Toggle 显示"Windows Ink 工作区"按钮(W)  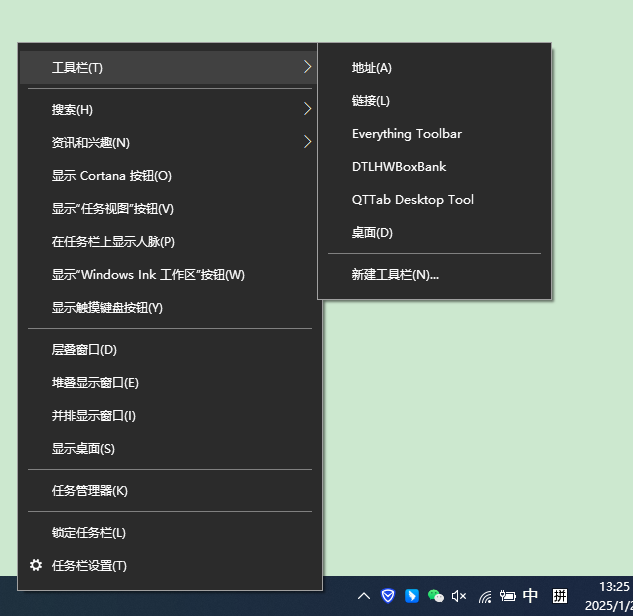pos(168,275)
